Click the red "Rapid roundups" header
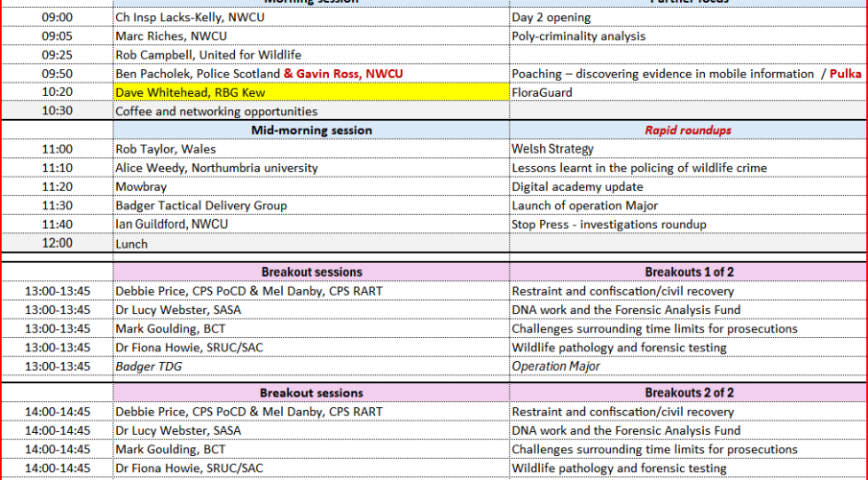The height and width of the screenshot is (480, 868). pos(687,130)
